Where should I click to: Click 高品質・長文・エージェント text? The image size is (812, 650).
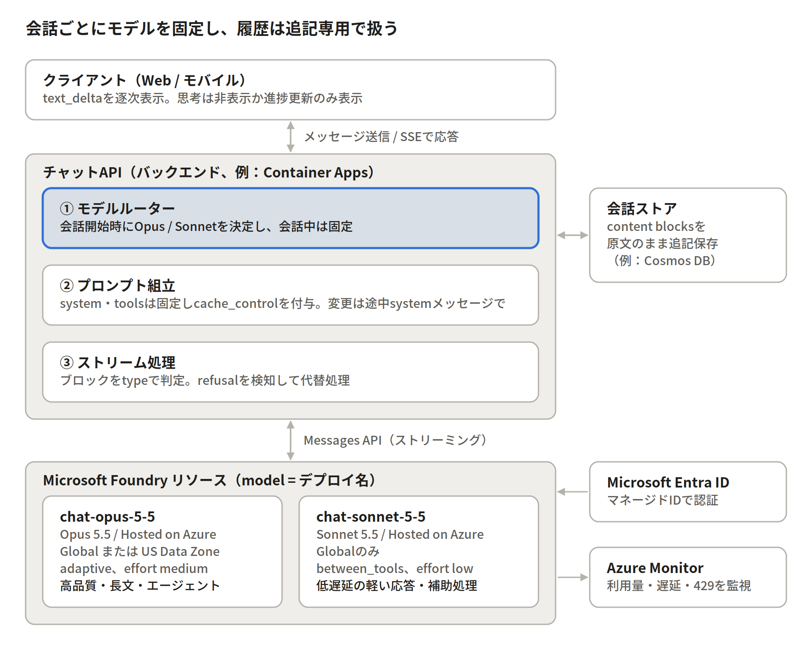(140, 586)
